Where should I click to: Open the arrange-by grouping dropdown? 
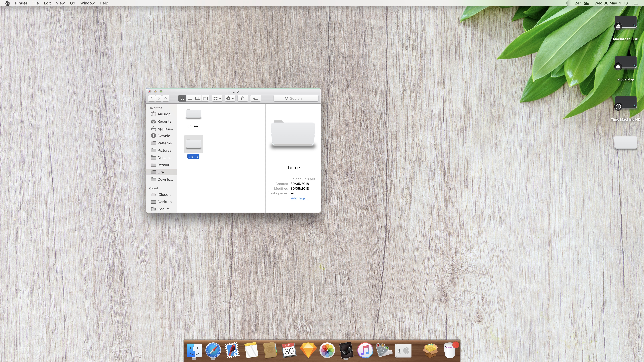(x=217, y=98)
